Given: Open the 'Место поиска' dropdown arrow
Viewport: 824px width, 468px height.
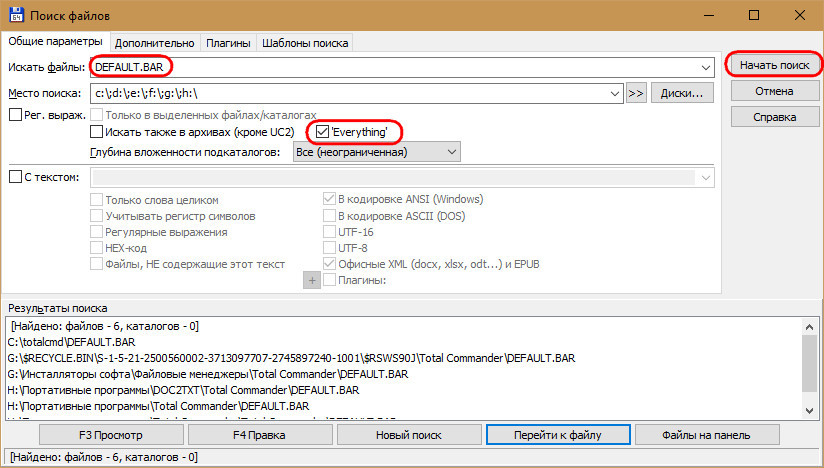Looking at the screenshot, I should [x=615, y=93].
